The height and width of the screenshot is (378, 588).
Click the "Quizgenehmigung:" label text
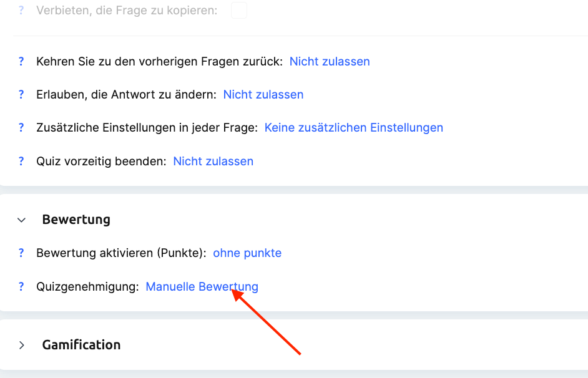[87, 287]
